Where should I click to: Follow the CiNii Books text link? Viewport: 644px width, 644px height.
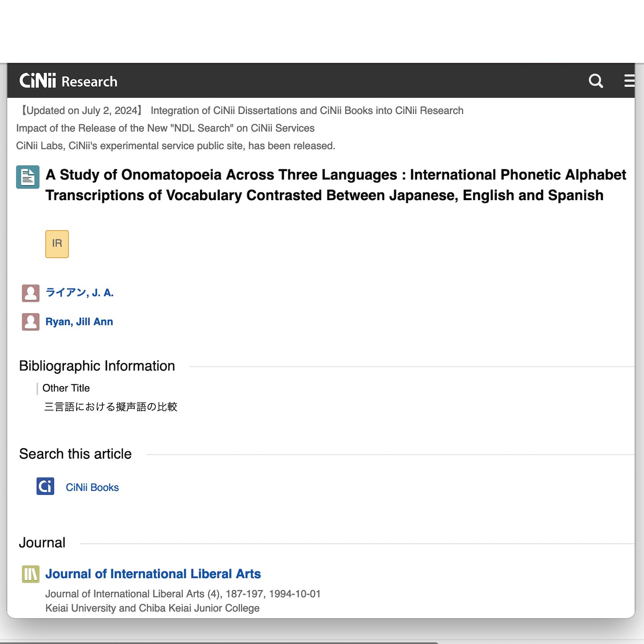point(92,487)
